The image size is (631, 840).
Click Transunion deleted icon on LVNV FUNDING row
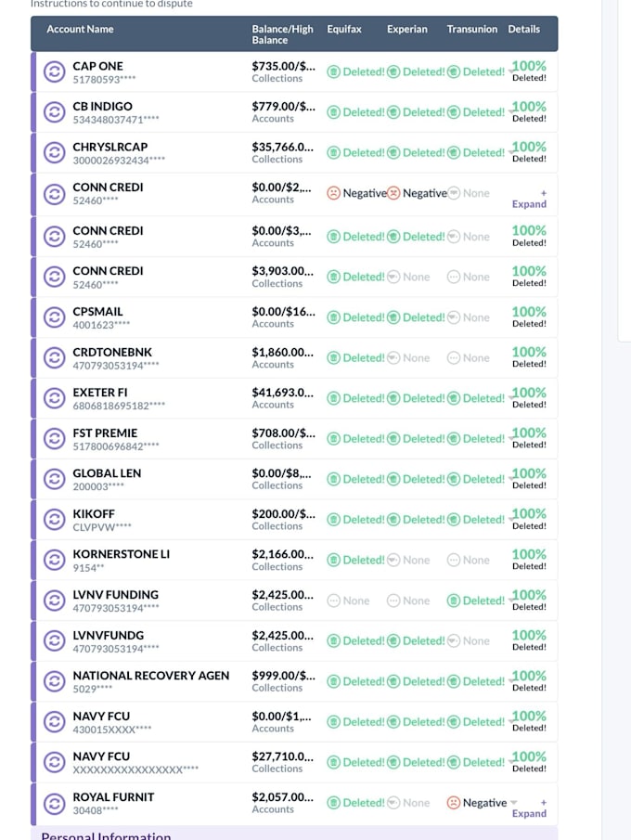[453, 601]
